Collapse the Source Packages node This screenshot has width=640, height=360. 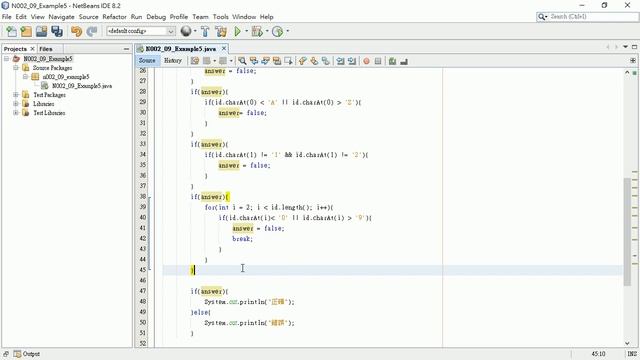click(16, 68)
